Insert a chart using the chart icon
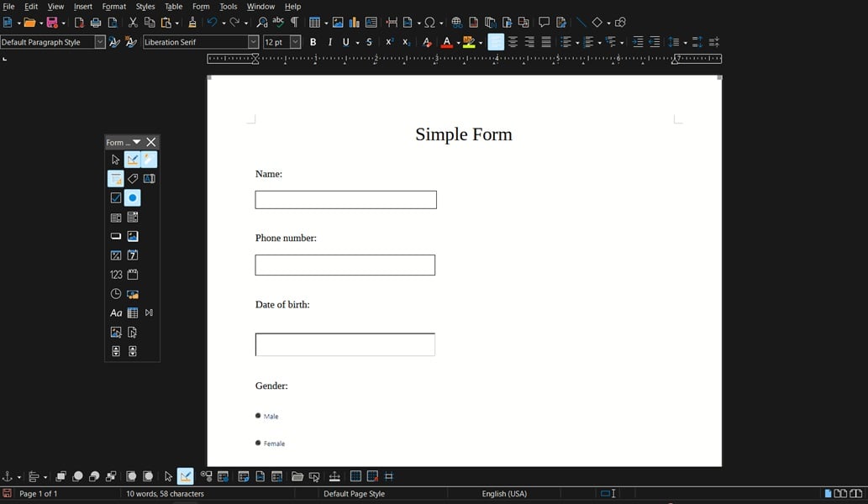Viewport: 868px width, 504px height. click(355, 22)
